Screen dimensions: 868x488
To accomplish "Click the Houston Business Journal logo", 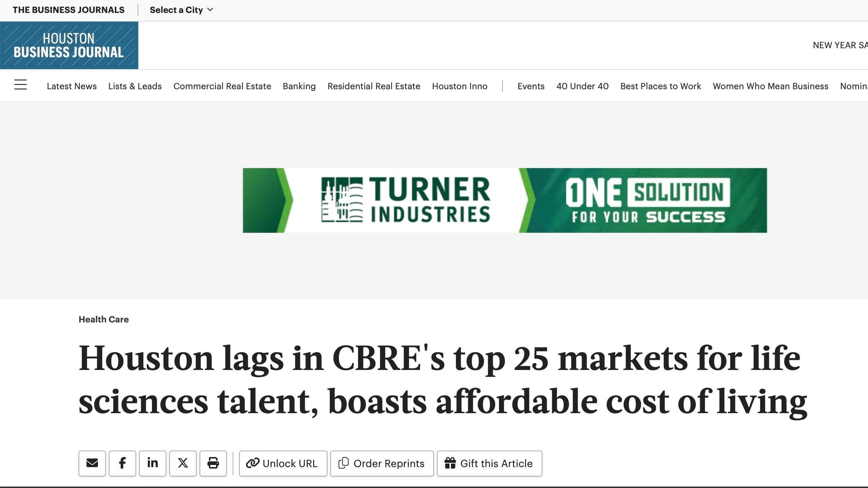I will point(69,45).
